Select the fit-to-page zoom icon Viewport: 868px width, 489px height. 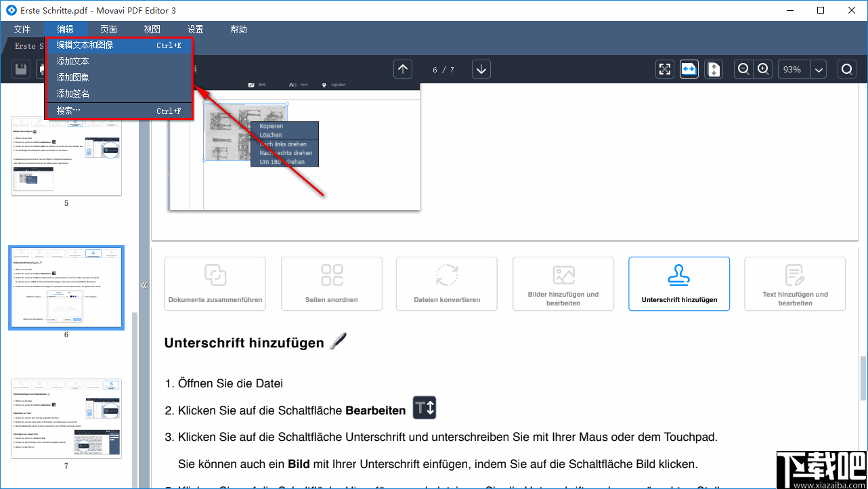664,68
